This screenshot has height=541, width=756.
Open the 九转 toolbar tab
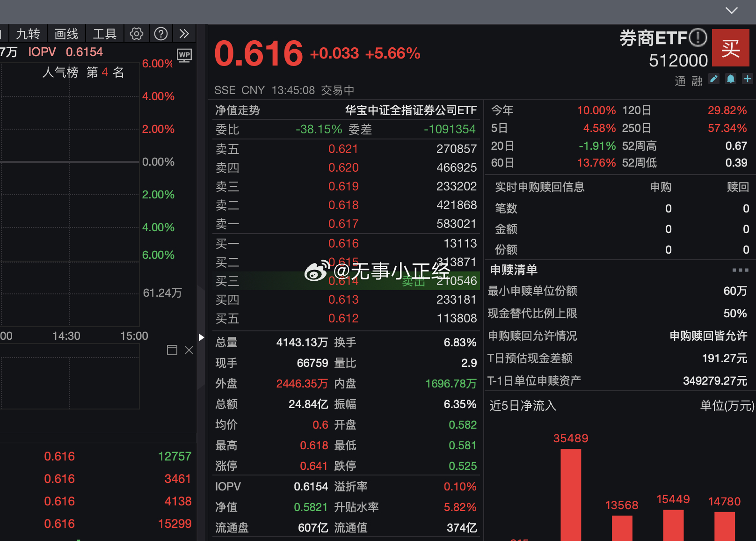coord(28,34)
